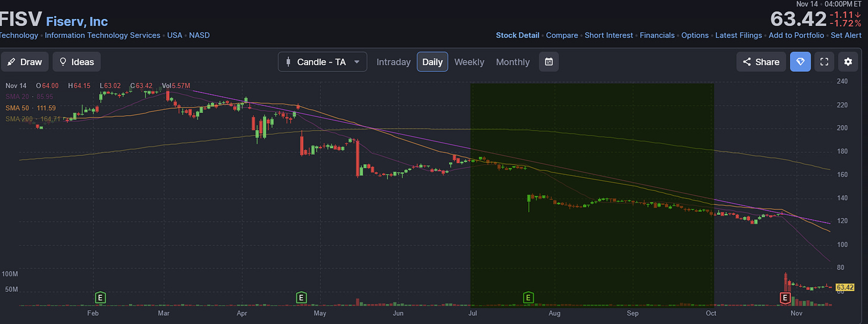Open the Compare link
Viewport: 868px width, 324px height.
click(x=562, y=35)
